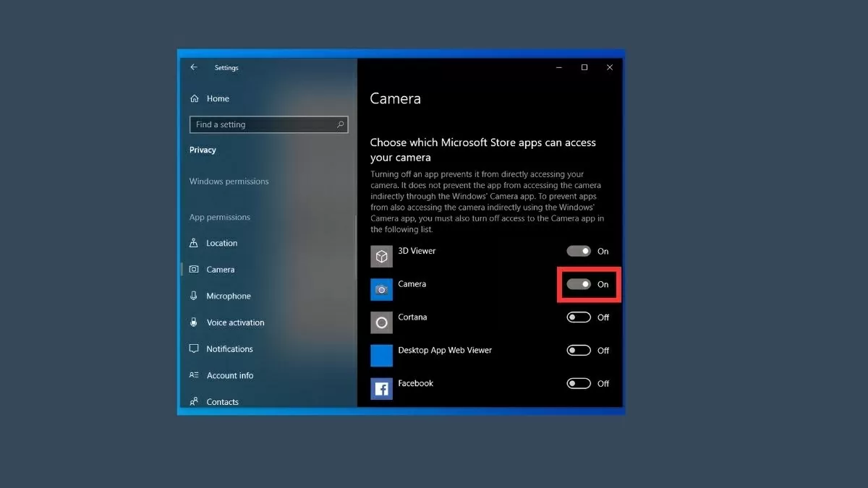Viewport: 868px width, 488px height.
Task: Click the Cortana app icon
Action: [381, 322]
